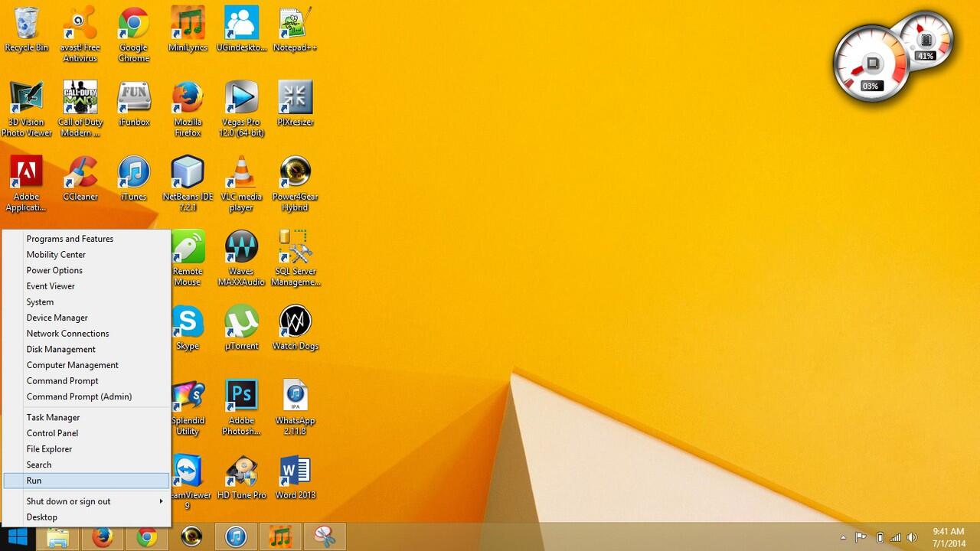Click the Windows Start button
This screenshot has width=980, height=551.
click(x=18, y=537)
